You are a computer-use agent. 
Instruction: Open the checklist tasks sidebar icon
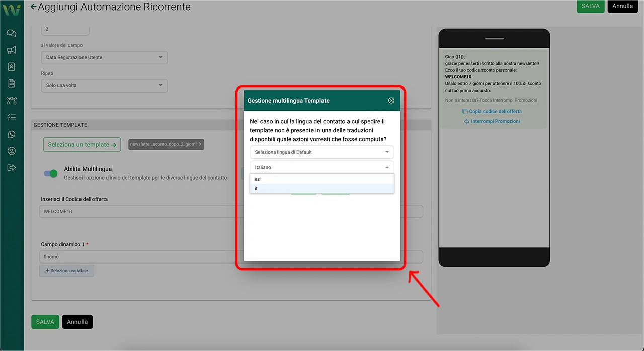point(12,117)
